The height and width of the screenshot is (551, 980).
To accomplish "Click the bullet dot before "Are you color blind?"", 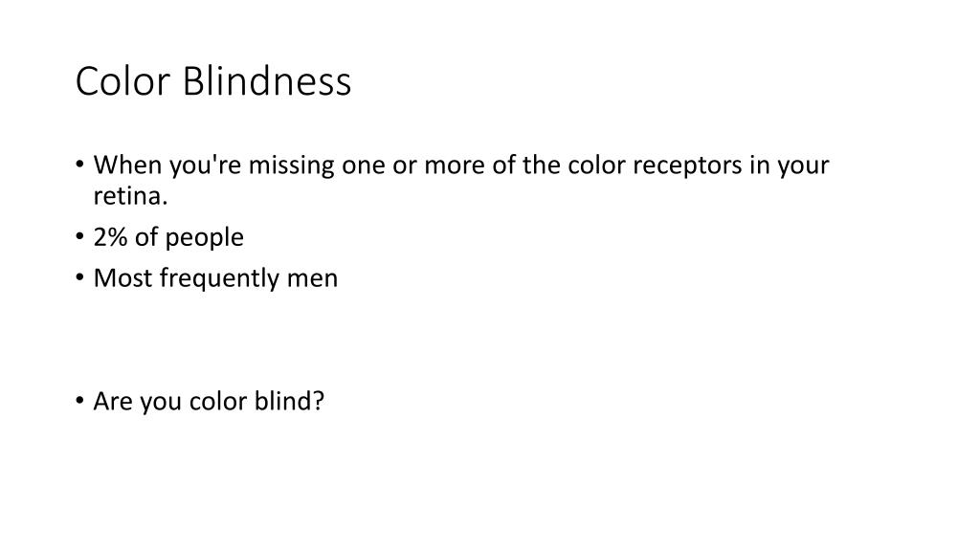I will [x=79, y=401].
